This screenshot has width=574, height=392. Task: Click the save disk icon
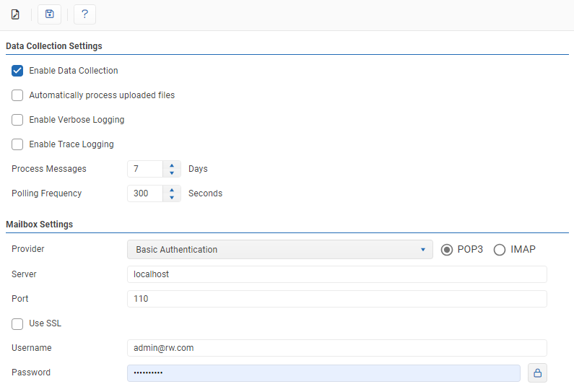[49, 14]
